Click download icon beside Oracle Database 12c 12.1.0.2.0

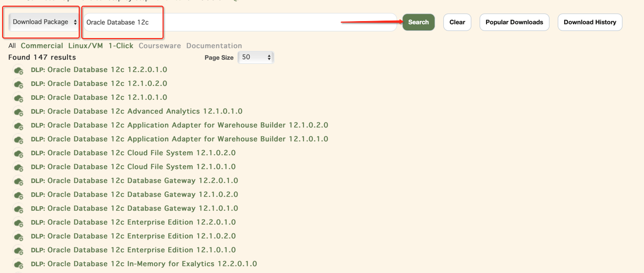coord(19,84)
